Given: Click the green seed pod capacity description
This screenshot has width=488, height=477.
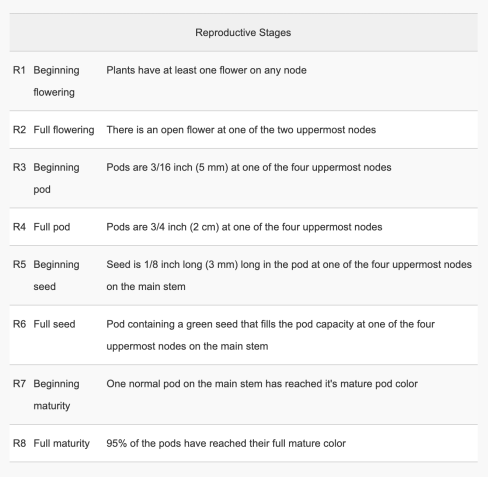Looking at the screenshot, I should [270, 335].
